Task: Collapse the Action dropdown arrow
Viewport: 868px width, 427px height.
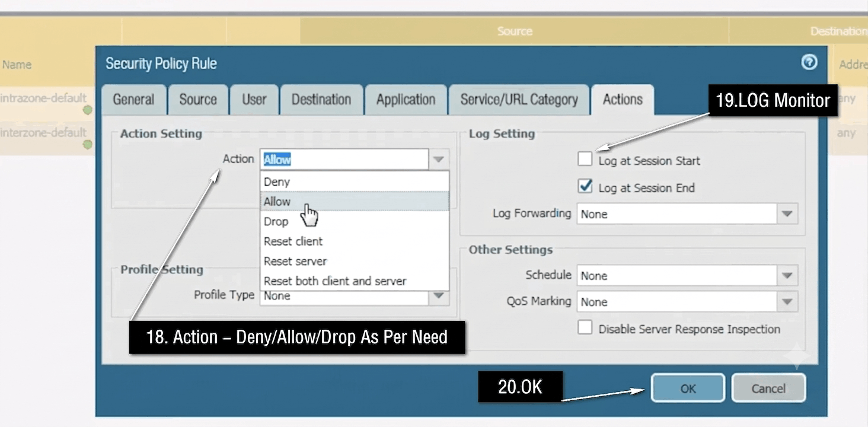Action: tap(438, 159)
